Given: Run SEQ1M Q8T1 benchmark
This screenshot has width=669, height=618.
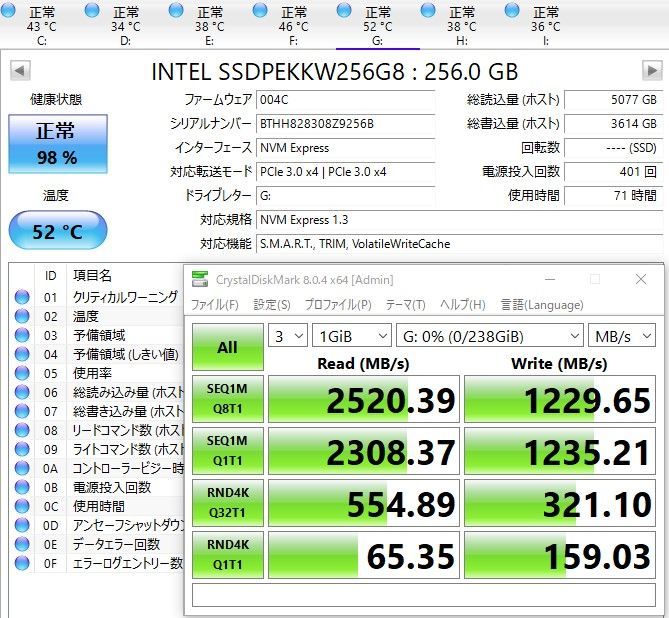Looking at the screenshot, I should (x=227, y=399).
